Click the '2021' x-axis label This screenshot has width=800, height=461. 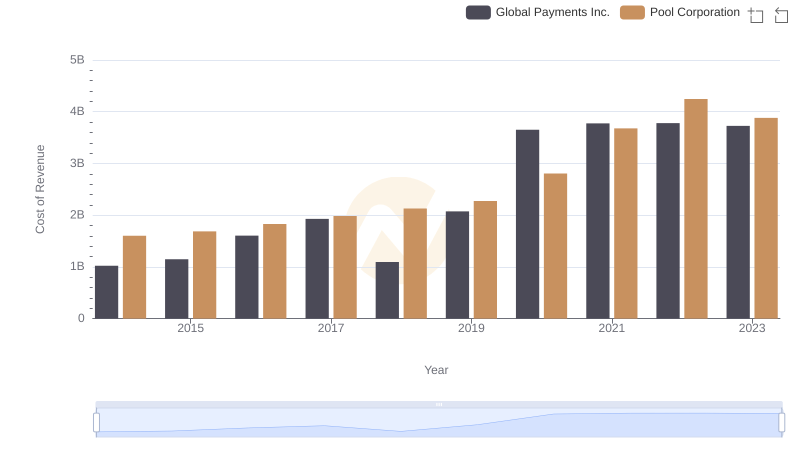pyautogui.click(x=611, y=328)
